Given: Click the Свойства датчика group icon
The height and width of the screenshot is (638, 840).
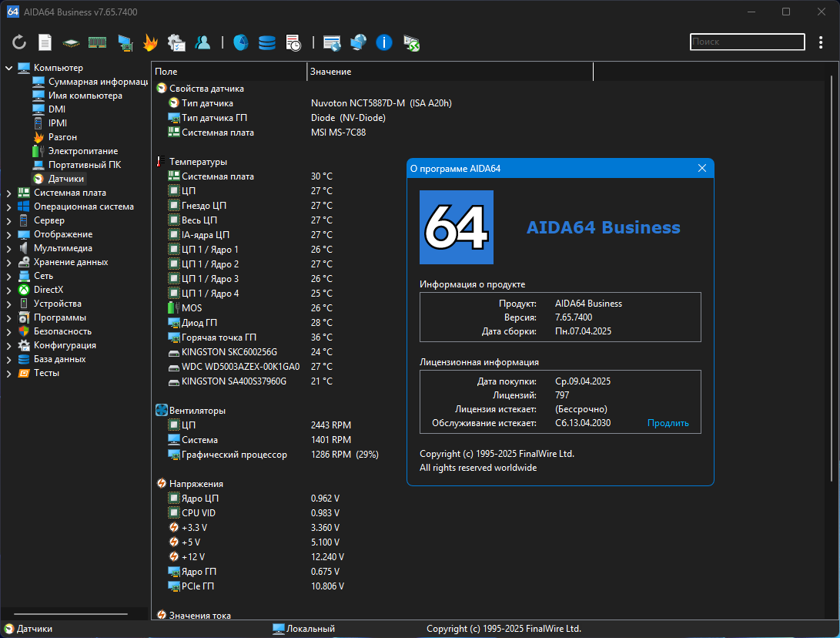Looking at the screenshot, I should 161,88.
